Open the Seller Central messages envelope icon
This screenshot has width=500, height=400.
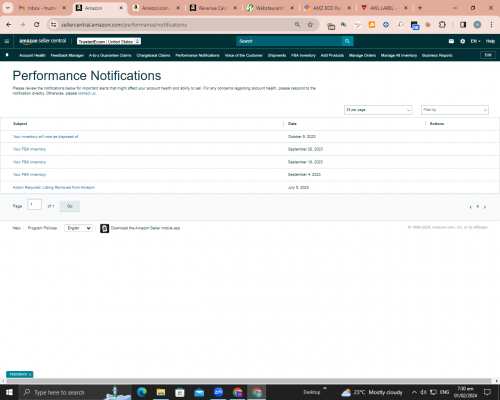coord(451,41)
